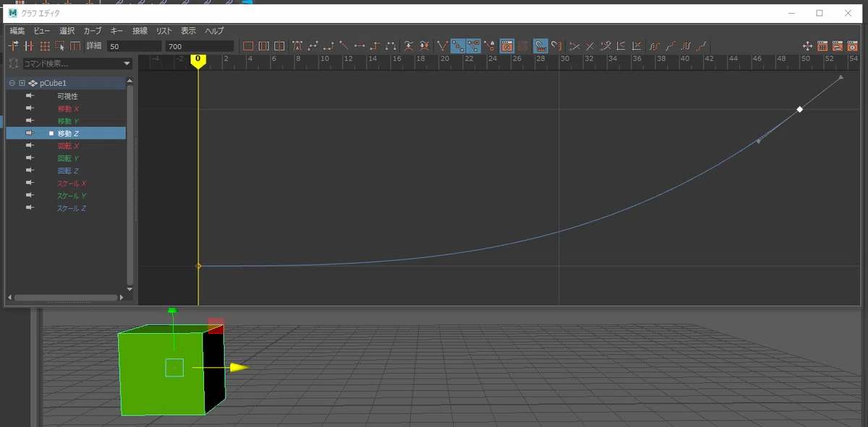Open the ヘルプ menu
The width and height of the screenshot is (868, 427).
pyautogui.click(x=215, y=31)
